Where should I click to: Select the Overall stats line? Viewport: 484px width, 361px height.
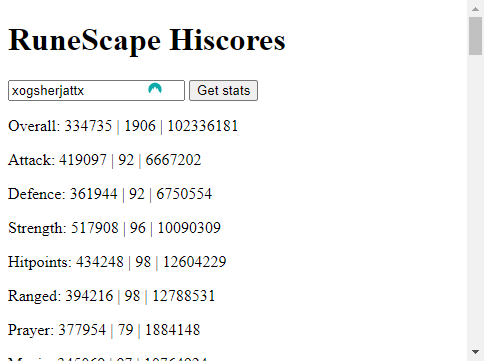point(123,126)
